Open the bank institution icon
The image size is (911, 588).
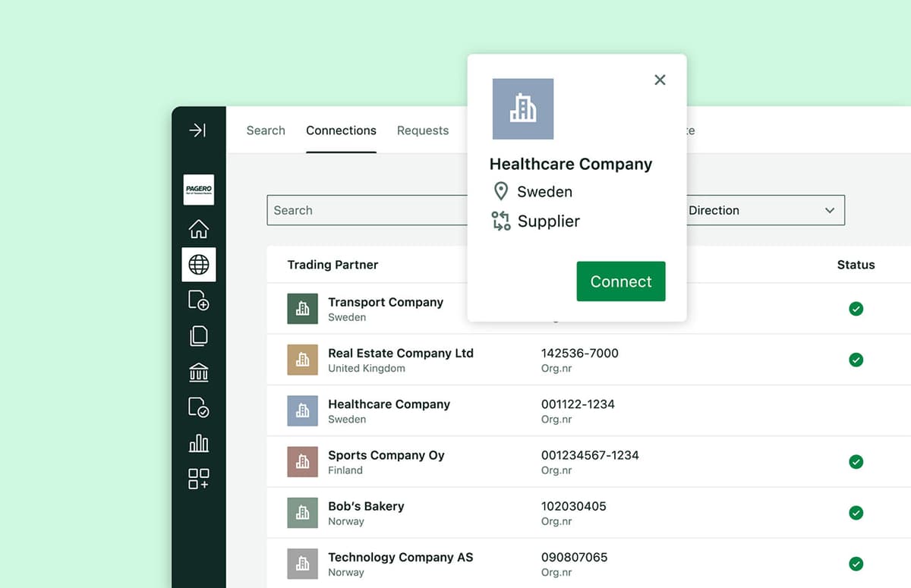pyautogui.click(x=198, y=371)
